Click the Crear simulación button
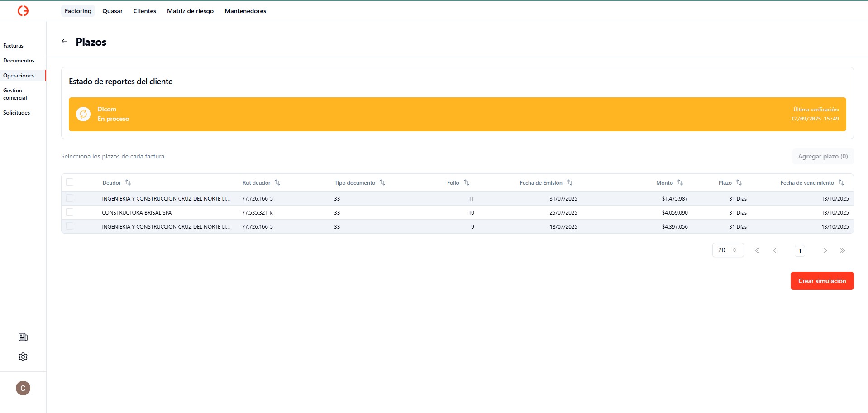Screen dimensions: 868x413 coord(822,281)
